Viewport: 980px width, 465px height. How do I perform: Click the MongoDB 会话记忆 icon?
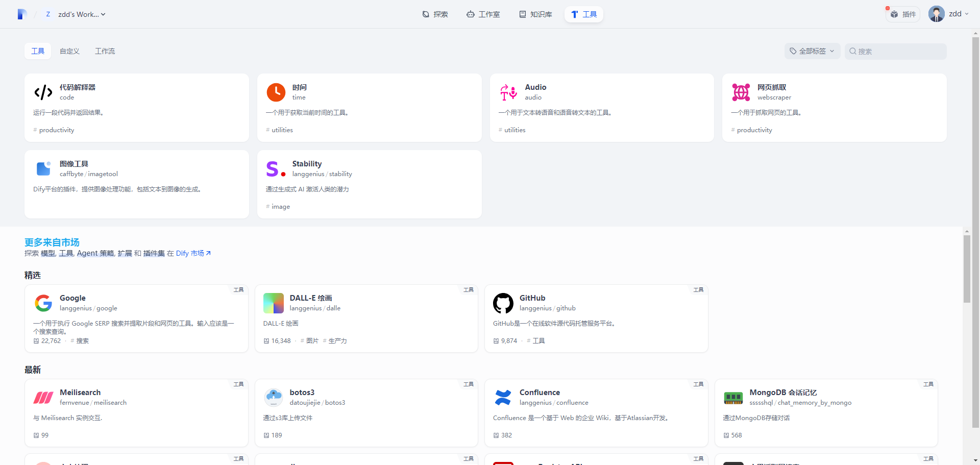[733, 398]
